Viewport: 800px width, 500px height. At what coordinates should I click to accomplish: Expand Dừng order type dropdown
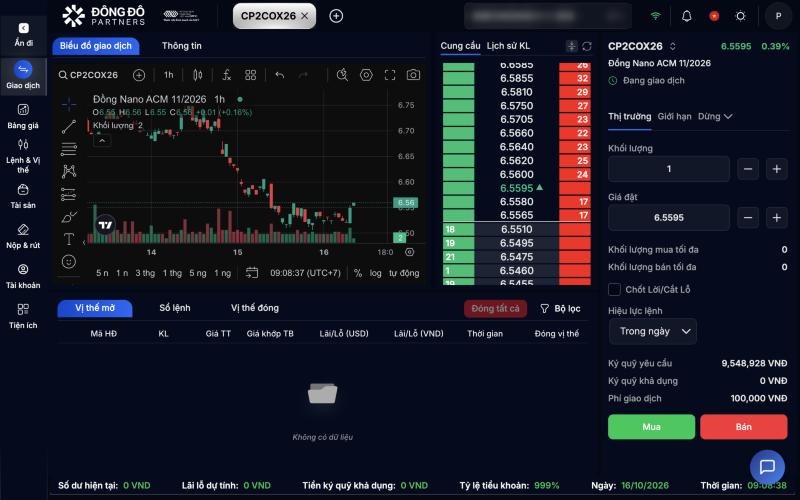coord(715,116)
